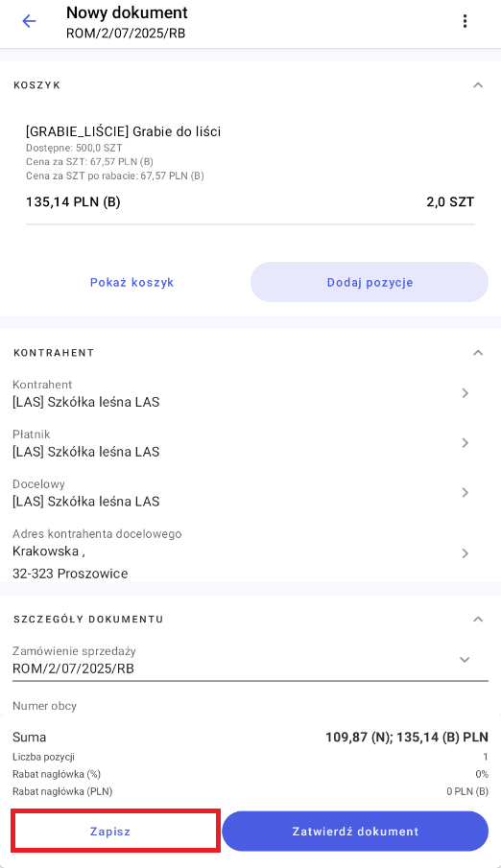
Task: Collapse the SZCZEGÓŁY DOKUMENTU section
Action: 478,619
